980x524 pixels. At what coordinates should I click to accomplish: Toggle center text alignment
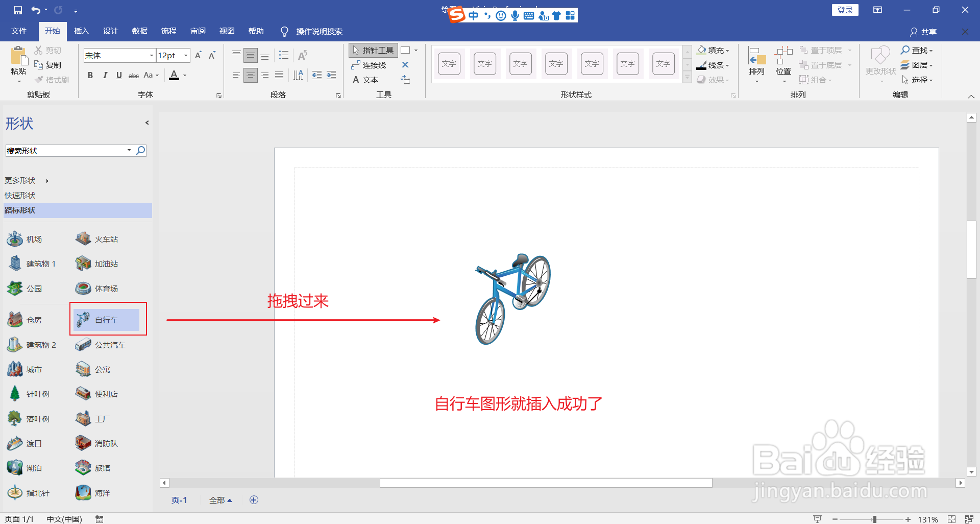point(251,76)
